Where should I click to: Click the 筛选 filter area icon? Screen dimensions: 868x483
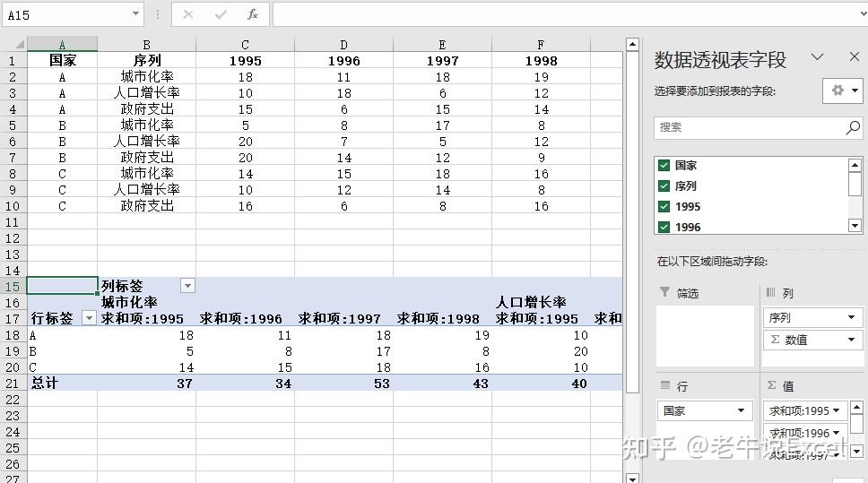click(664, 292)
